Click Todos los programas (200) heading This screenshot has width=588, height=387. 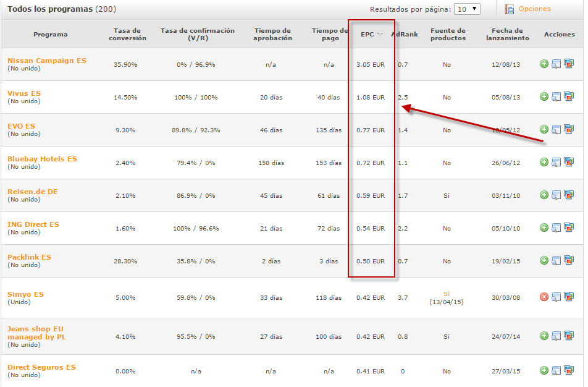62,9
